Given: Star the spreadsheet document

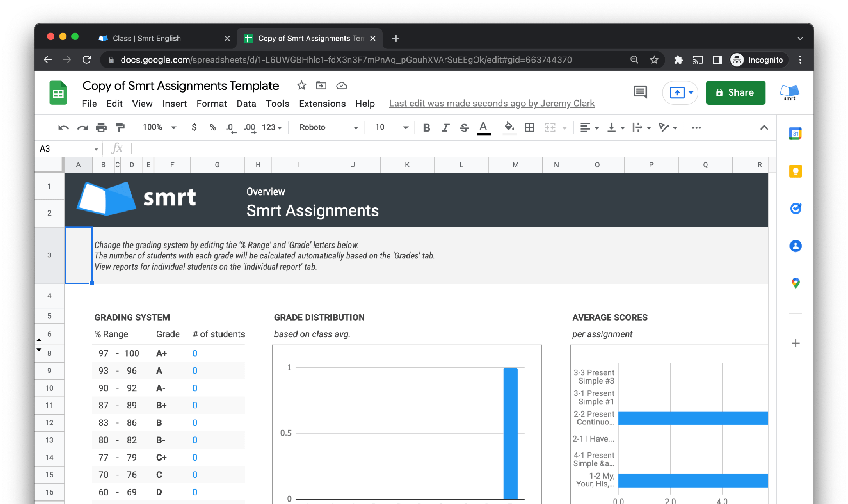Looking at the screenshot, I should point(301,85).
